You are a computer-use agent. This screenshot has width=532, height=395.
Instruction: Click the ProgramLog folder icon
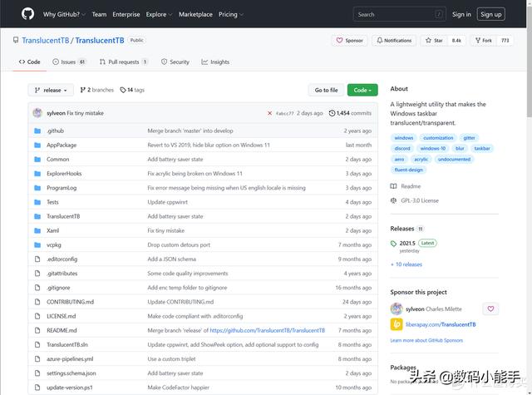coord(37,188)
